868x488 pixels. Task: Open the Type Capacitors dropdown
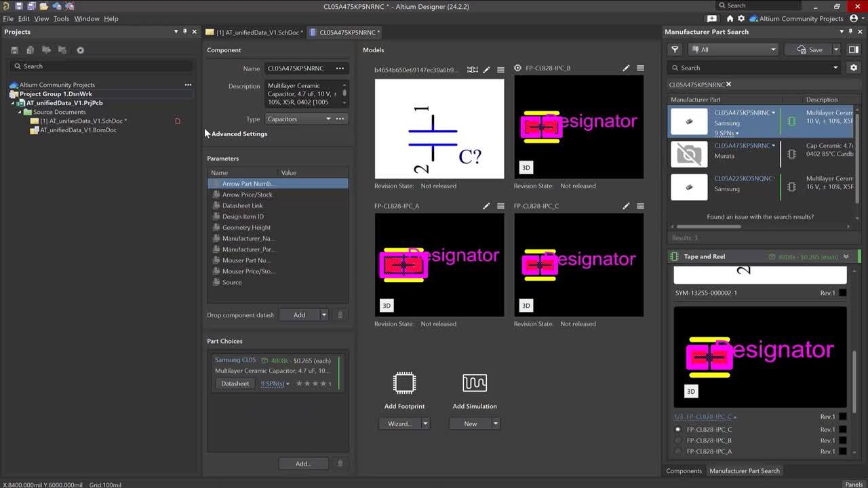coord(299,119)
